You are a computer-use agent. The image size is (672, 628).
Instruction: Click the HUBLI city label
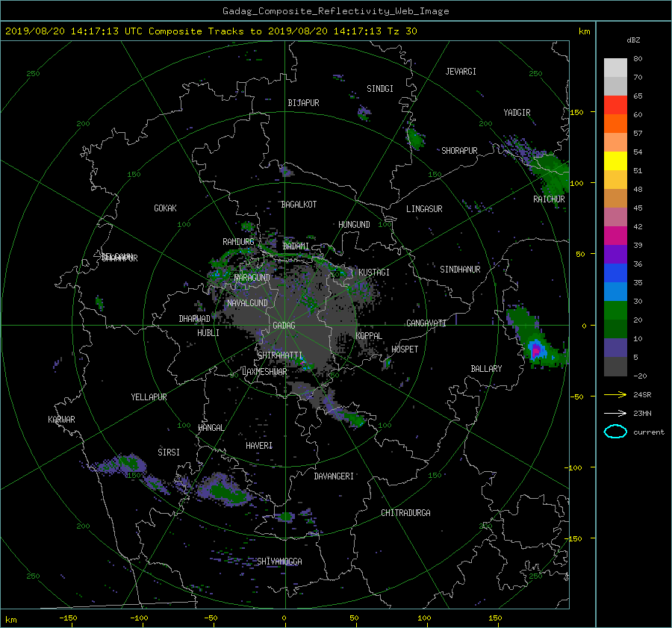click(x=208, y=333)
